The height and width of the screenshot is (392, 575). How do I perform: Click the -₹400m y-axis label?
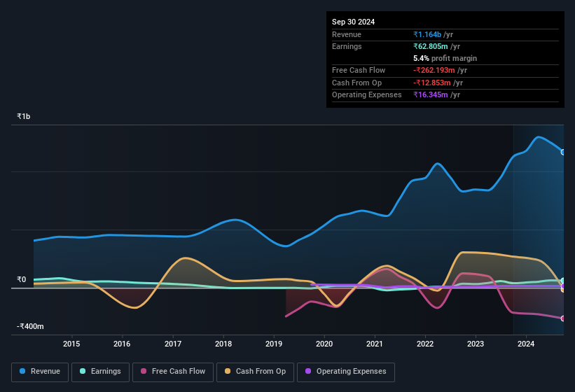click(30, 326)
